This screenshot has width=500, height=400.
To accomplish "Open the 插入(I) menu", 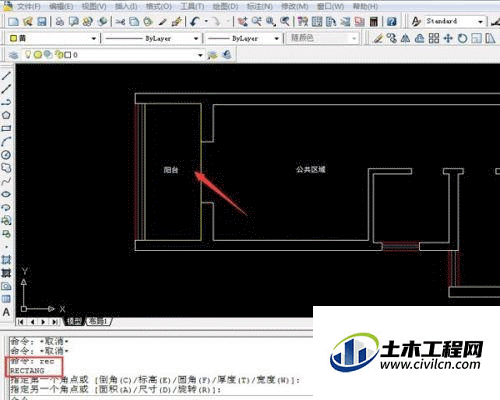I will [x=126, y=6].
